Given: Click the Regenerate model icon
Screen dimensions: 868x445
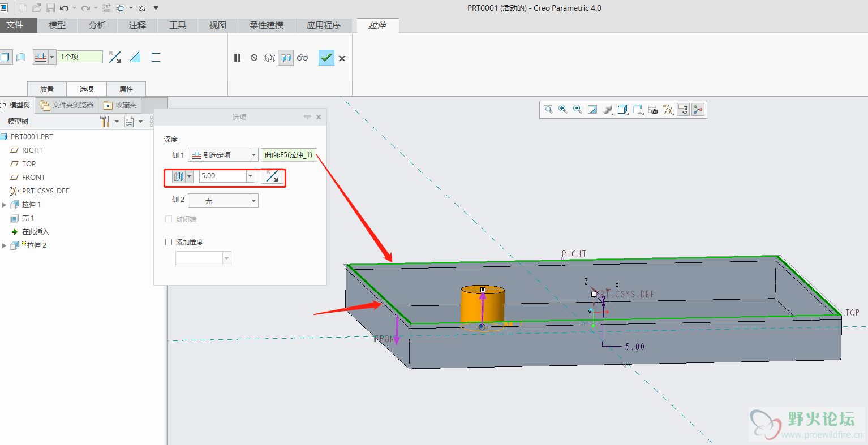Looking at the screenshot, I should pyautogui.click(x=106, y=8).
